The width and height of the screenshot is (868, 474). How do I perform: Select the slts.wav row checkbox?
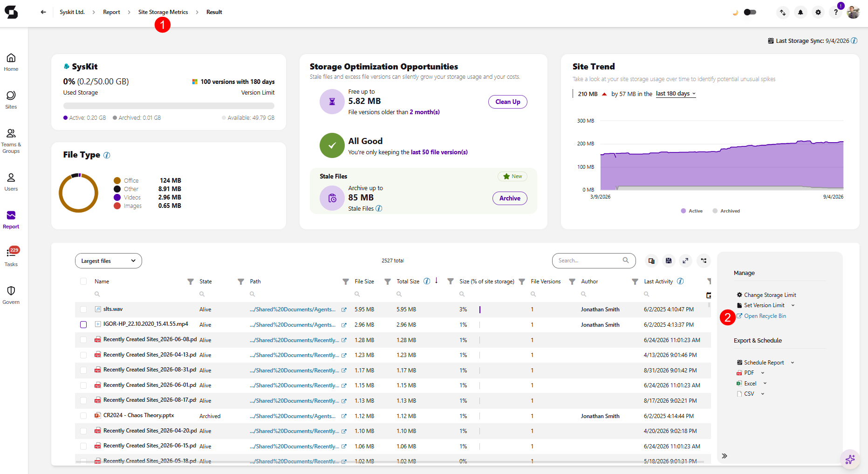coord(83,309)
